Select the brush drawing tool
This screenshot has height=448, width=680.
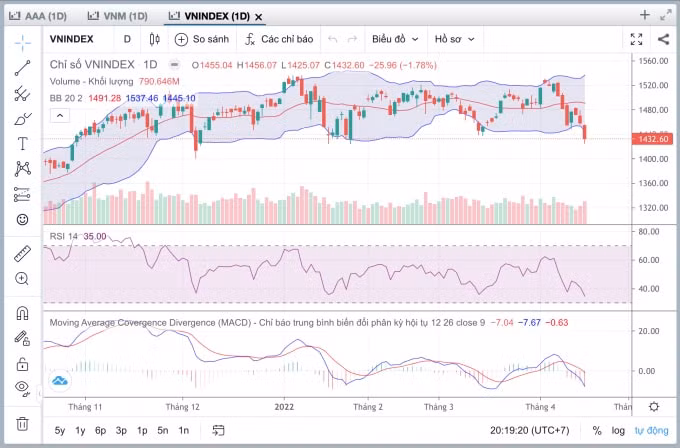click(23, 118)
